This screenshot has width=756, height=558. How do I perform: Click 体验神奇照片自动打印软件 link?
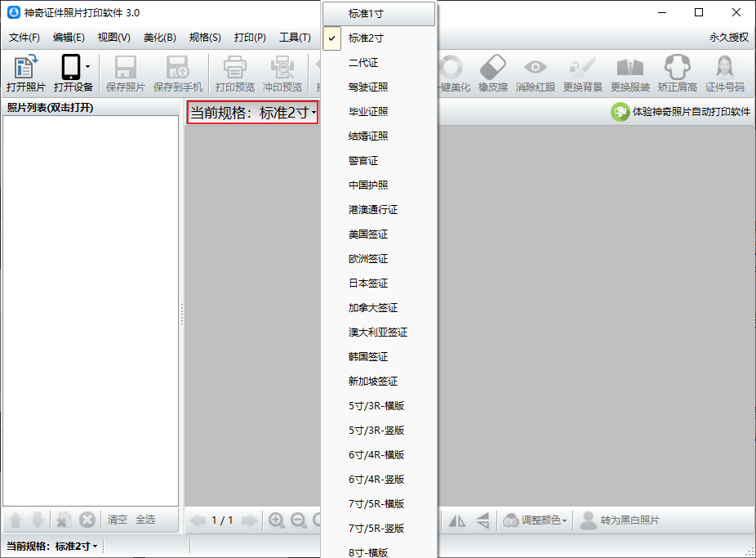pyautogui.click(x=680, y=112)
